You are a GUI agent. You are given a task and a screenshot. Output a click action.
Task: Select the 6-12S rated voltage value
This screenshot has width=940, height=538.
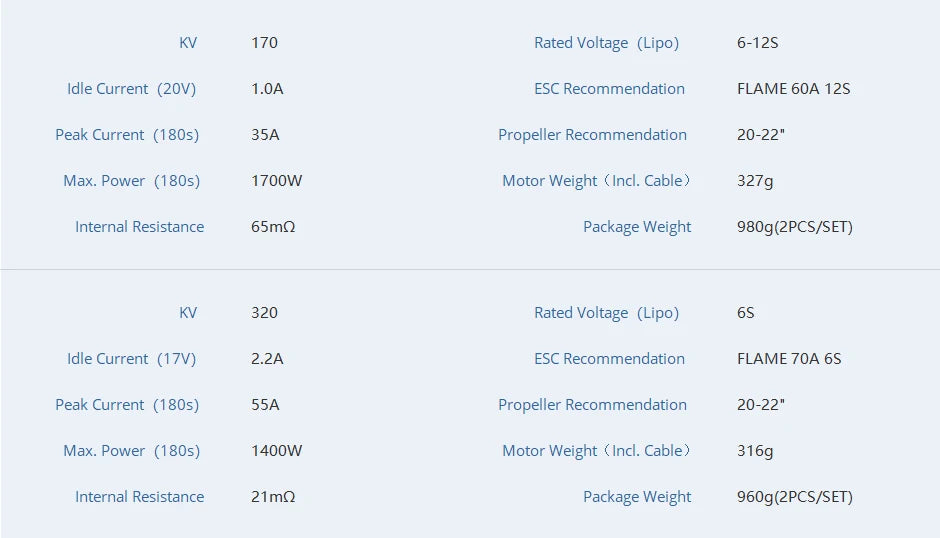pyautogui.click(x=755, y=43)
